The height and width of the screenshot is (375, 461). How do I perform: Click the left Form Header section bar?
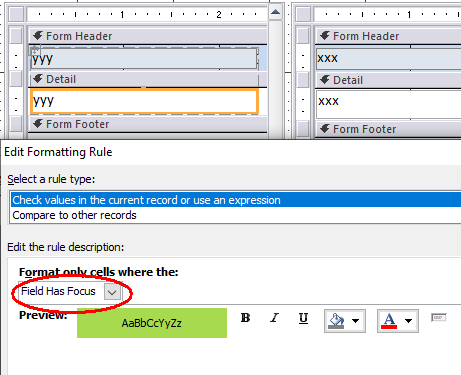click(x=148, y=36)
